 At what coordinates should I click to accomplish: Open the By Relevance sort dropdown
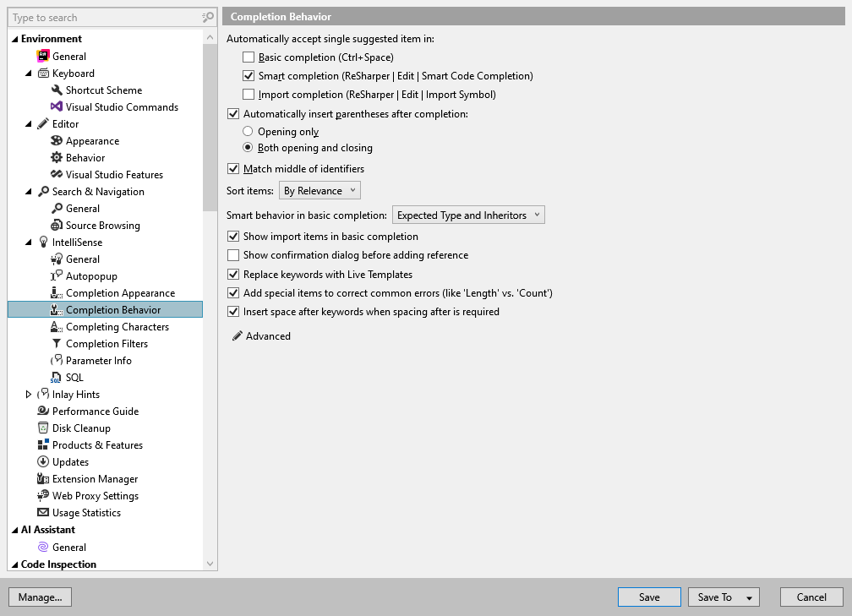point(319,190)
